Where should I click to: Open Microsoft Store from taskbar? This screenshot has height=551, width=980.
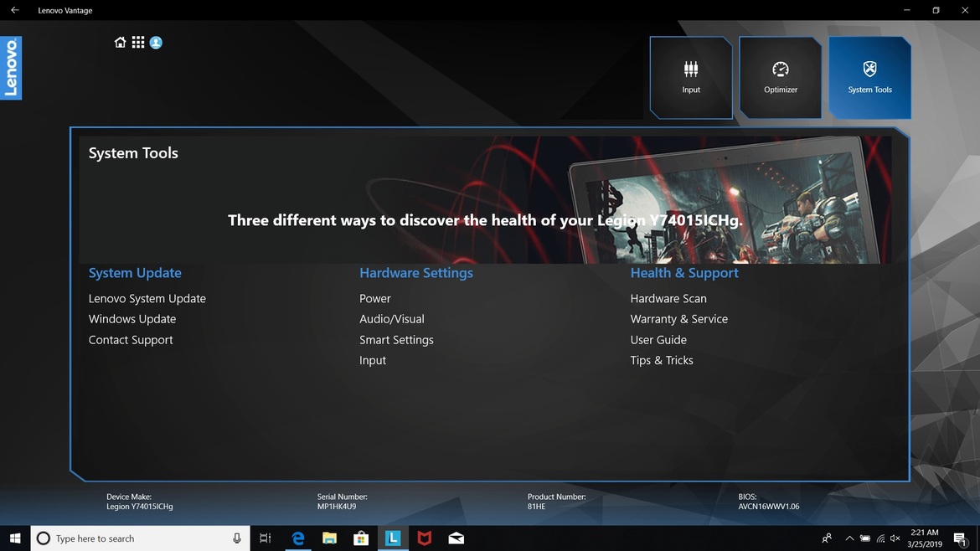(361, 538)
